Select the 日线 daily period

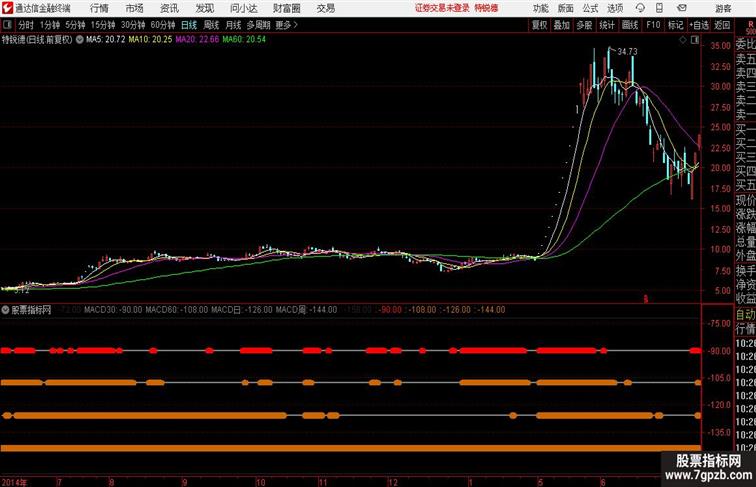point(189,25)
